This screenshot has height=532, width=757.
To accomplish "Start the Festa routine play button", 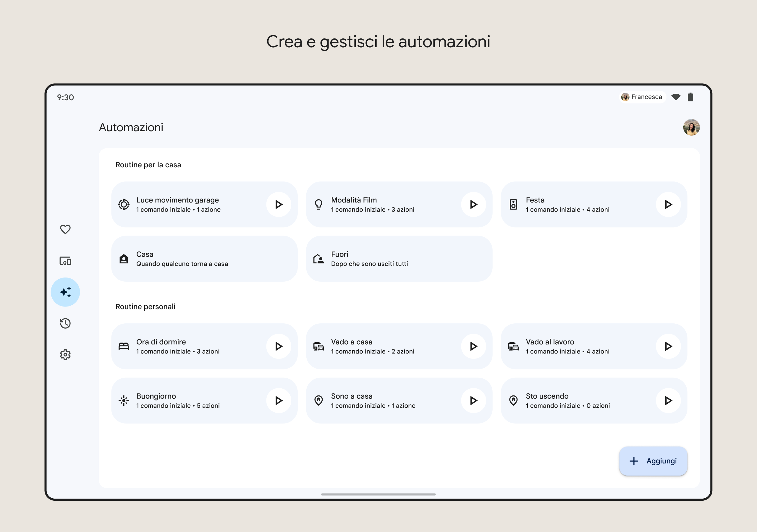I will 668,204.
